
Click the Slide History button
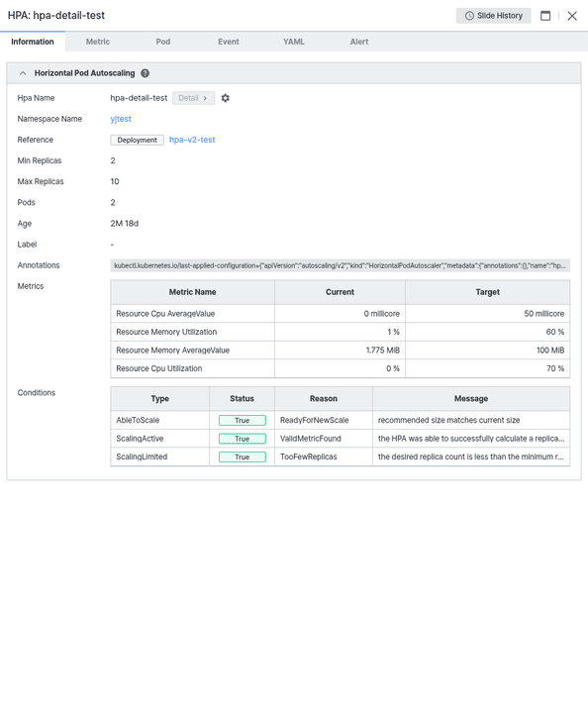[x=493, y=16]
